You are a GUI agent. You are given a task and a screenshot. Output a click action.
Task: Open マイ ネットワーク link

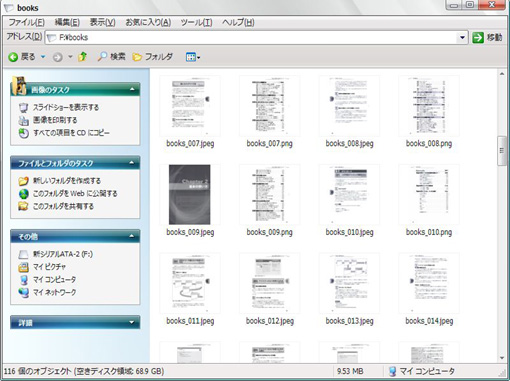54,292
